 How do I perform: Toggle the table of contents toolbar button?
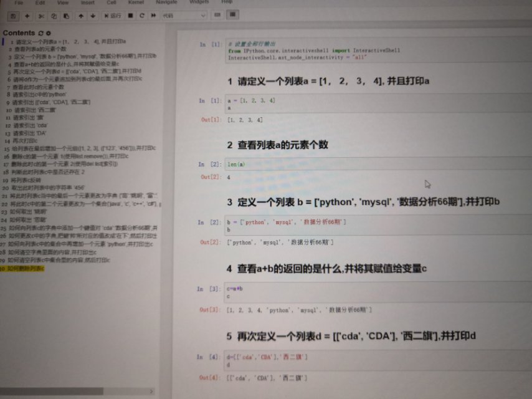[233, 14]
